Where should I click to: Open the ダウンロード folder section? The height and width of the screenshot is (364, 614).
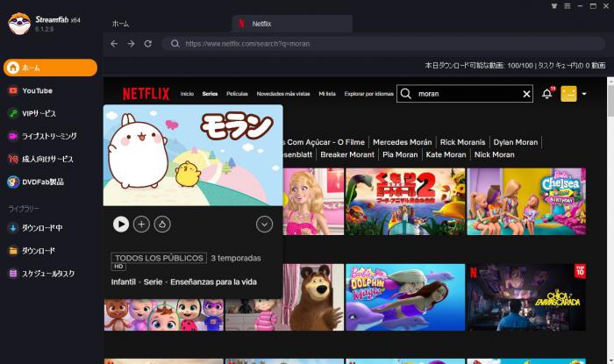[32, 251]
